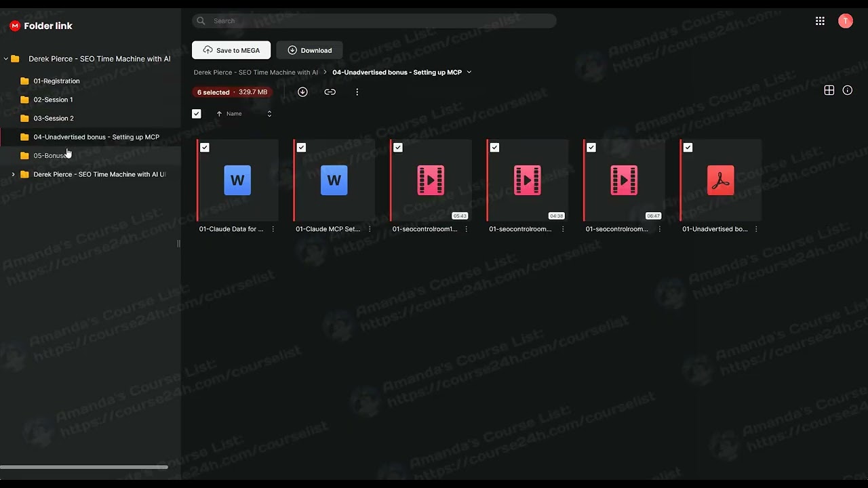This screenshot has height=488, width=868.
Task: Open the sort order chooser beside Name
Action: (x=269, y=114)
